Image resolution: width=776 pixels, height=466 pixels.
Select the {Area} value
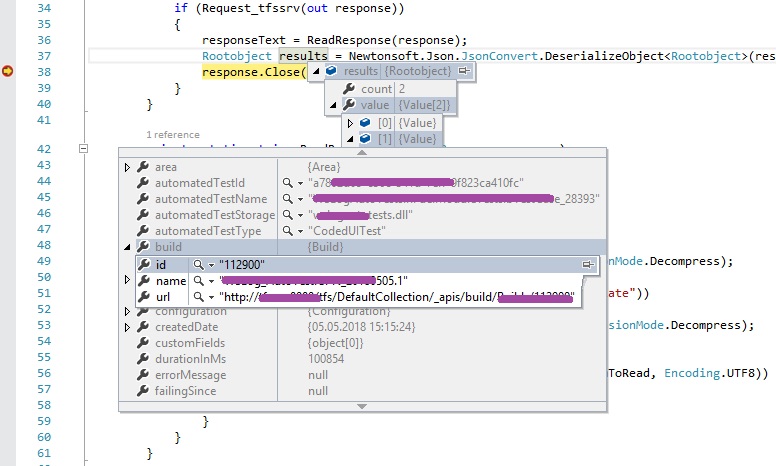[x=324, y=167]
